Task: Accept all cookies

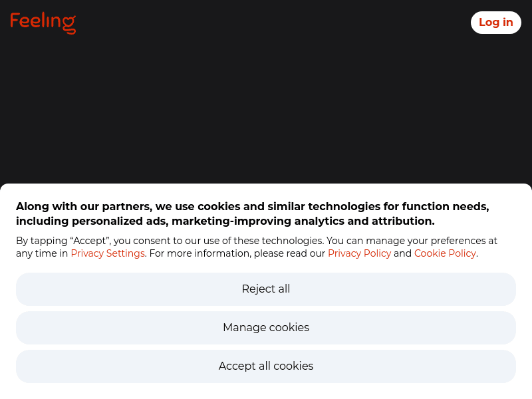Action: coord(266,366)
